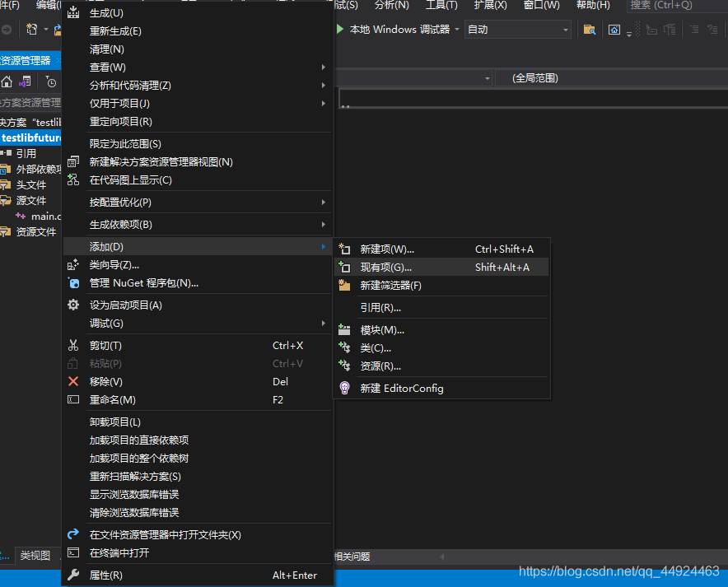Click the lightbulb EditorConfig icon

[344, 388]
